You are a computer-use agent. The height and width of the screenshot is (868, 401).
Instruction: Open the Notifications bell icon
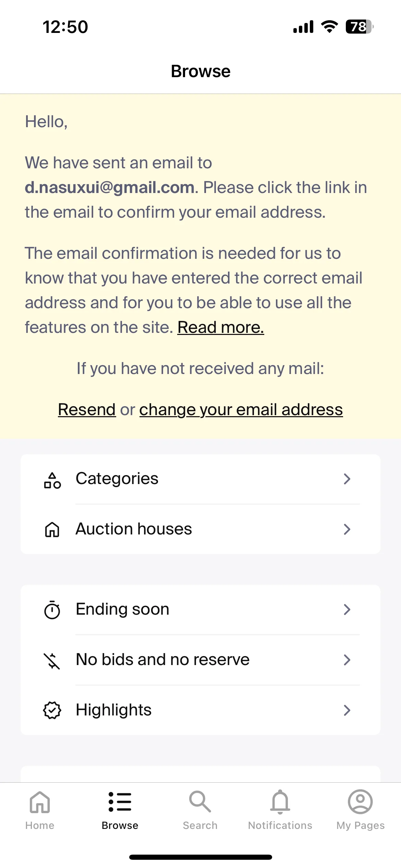(280, 802)
